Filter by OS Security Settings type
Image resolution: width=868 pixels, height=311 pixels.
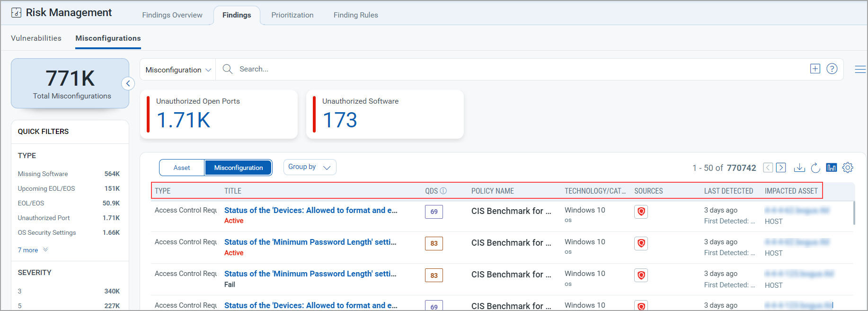[69, 232]
